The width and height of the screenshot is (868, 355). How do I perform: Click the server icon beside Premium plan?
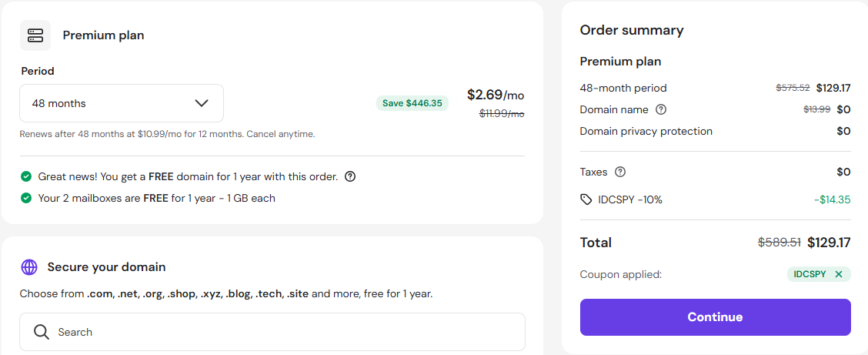[35, 35]
